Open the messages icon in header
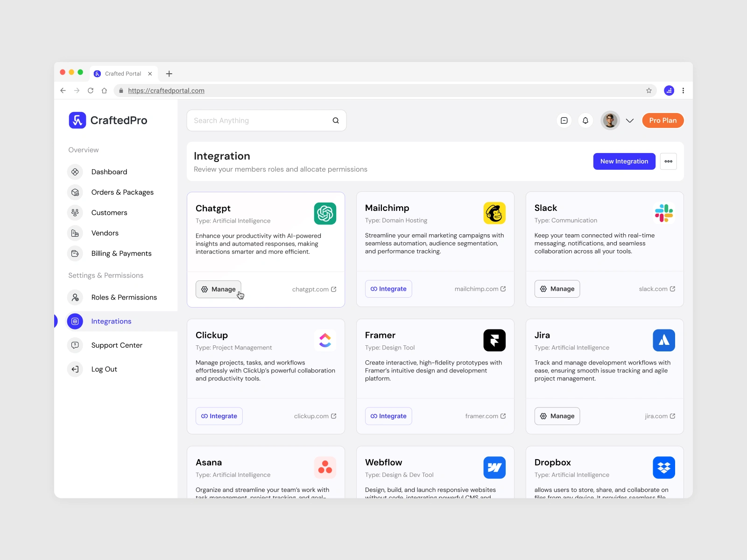The height and width of the screenshot is (560, 747). (564, 120)
